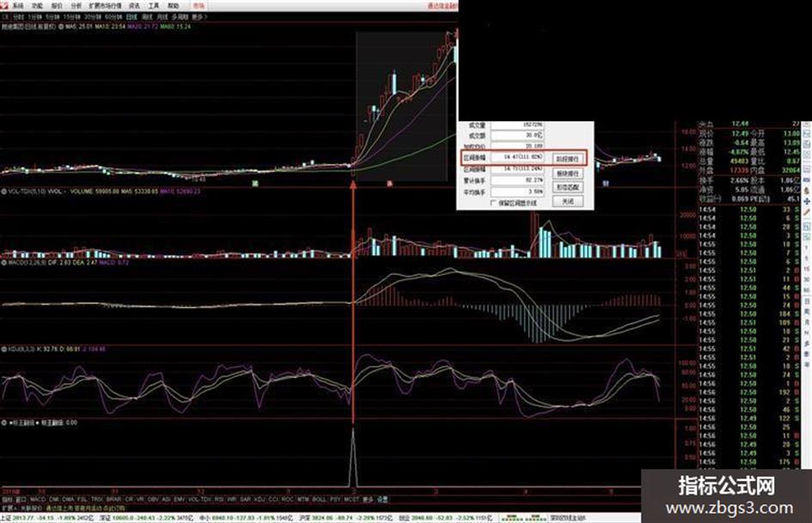Expand the 更多> period list at top
812x523 pixels.
pyautogui.click(x=199, y=16)
